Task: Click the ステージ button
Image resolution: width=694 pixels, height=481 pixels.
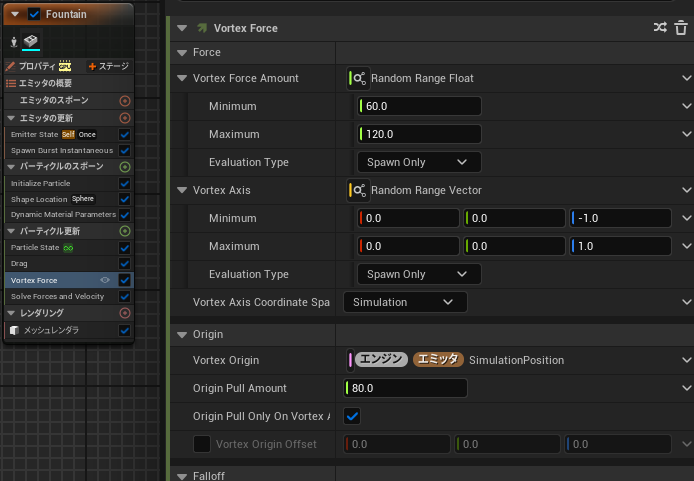Action: [x=106, y=66]
